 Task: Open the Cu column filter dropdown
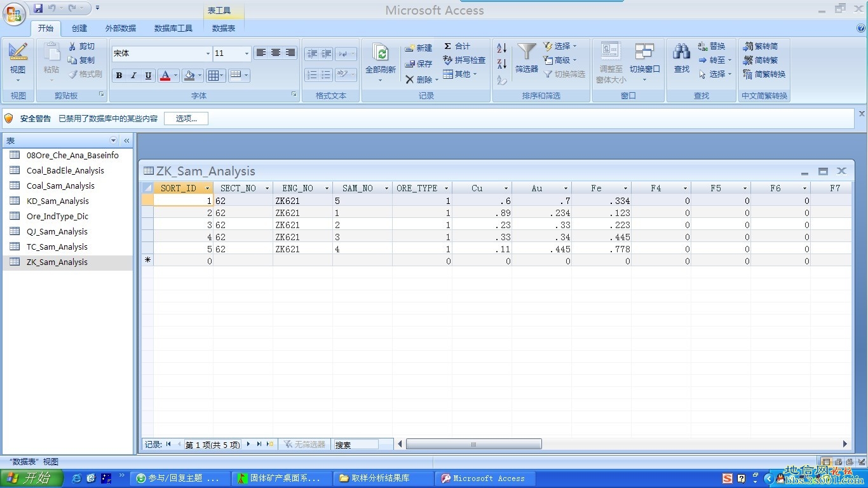[x=506, y=189]
